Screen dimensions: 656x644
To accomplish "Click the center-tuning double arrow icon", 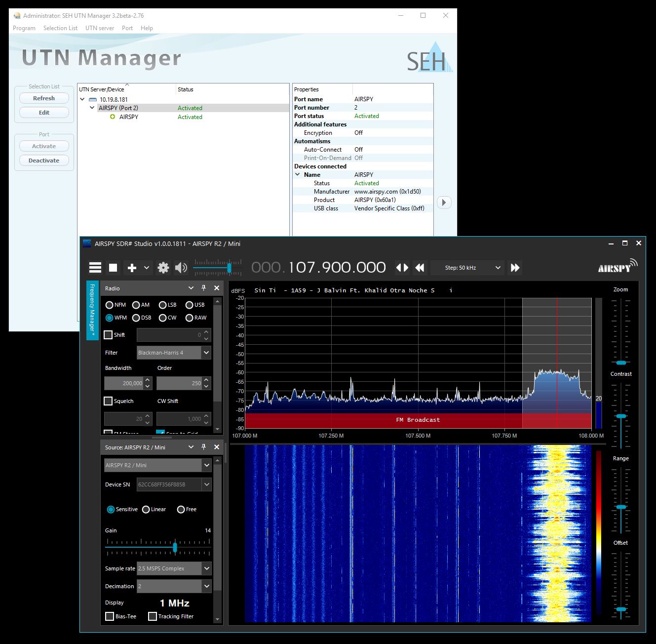I will click(402, 268).
